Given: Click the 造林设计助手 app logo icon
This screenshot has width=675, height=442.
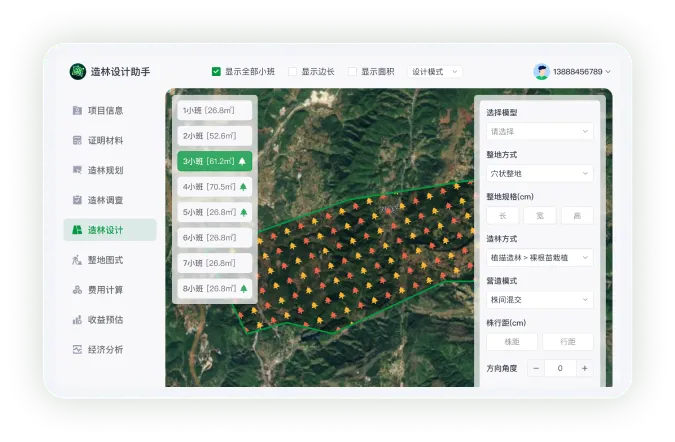Looking at the screenshot, I should point(78,71).
